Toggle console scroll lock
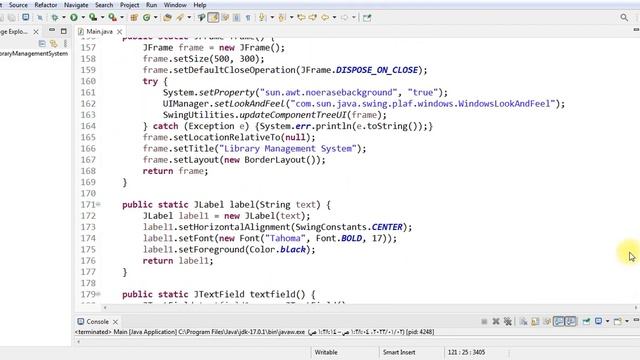Screen dimensions: 640x360 (x=535, y=322)
